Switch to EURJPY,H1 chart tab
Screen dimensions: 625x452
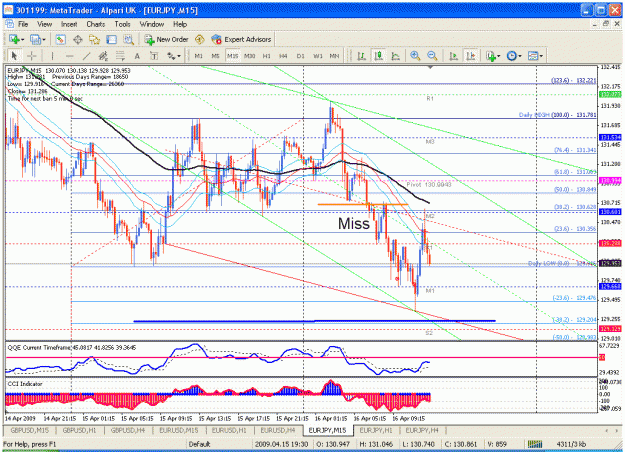[x=376, y=430]
